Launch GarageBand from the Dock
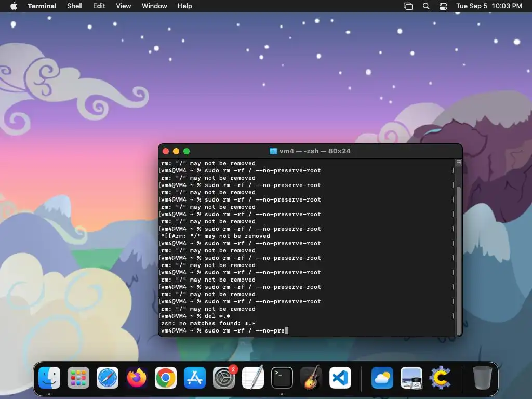The height and width of the screenshot is (399, 532). click(x=311, y=378)
